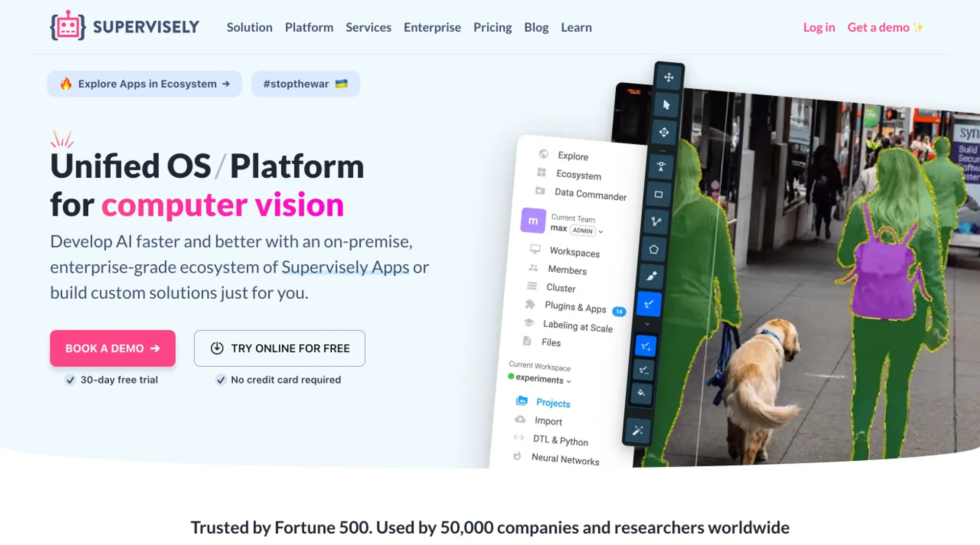Viewport: 980px width, 545px height.
Task: Expand the chevron below smart tool
Action: 647,324
